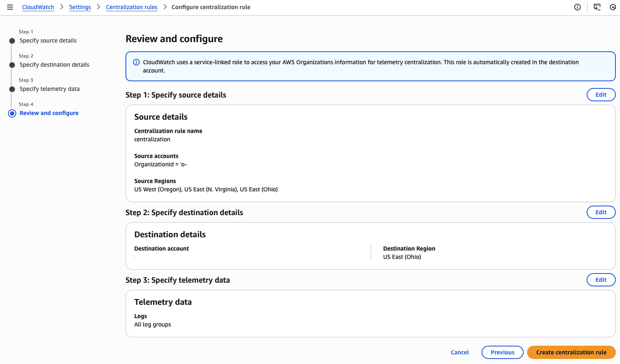Edit Step 2 destination details
Screen dimensions: 620x364
(600, 212)
